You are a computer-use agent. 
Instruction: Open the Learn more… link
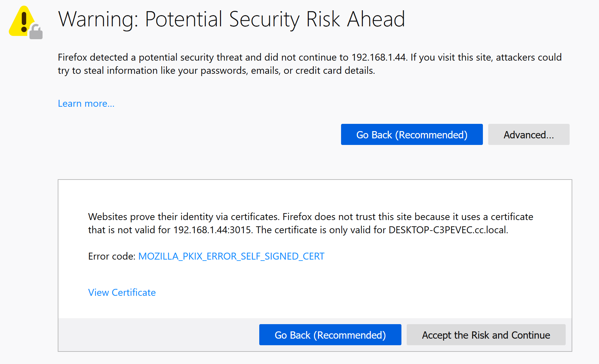[x=86, y=103]
